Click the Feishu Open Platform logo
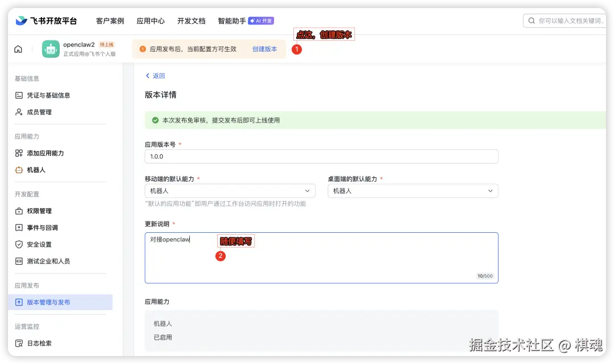 coord(46,20)
